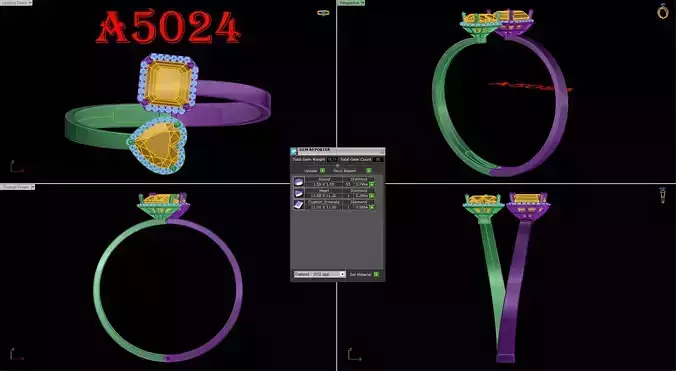Image resolution: width=676 pixels, height=371 pixels.
Task: Click 'Diamond' material on the Round row
Action: pos(359,179)
